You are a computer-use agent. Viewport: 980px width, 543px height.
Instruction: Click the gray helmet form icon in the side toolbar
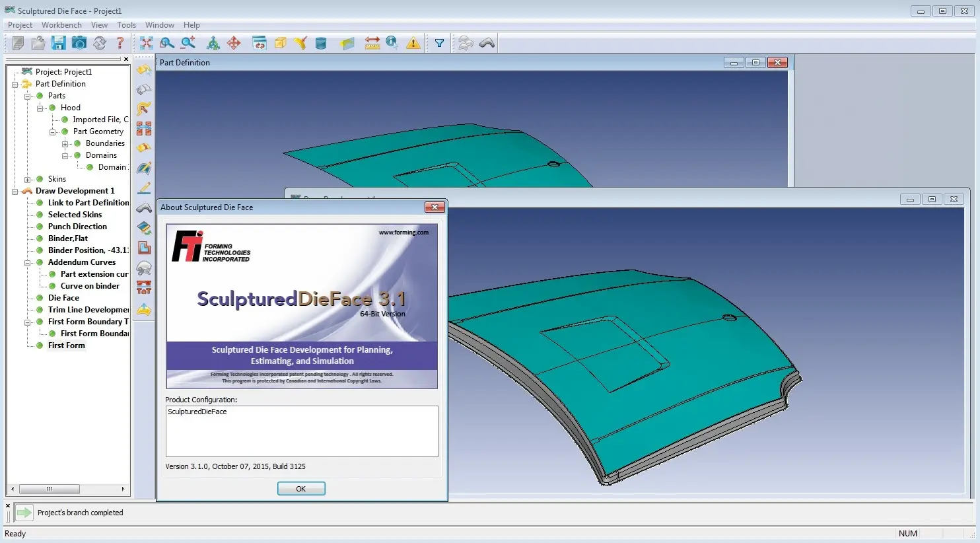click(x=144, y=268)
